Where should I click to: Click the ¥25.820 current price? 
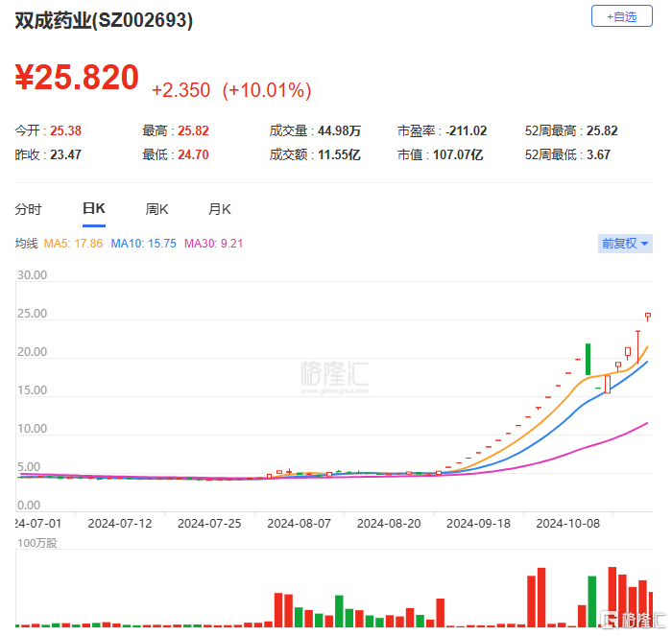pos(77,79)
